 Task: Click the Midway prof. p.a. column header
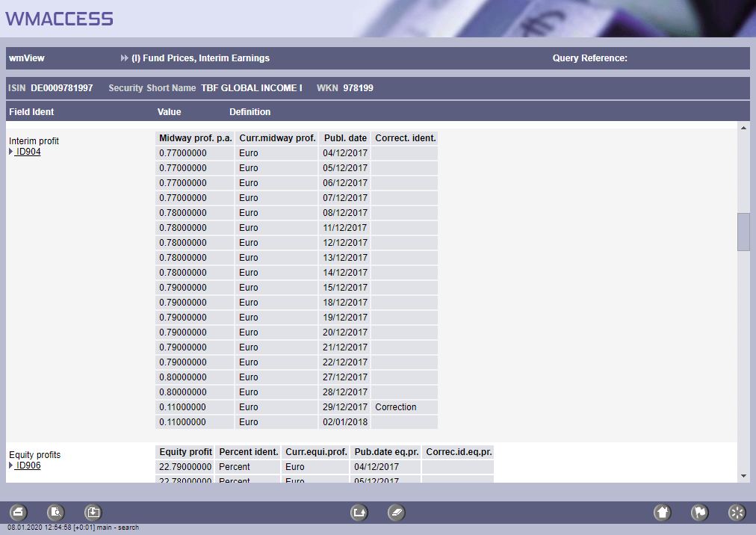(196, 138)
